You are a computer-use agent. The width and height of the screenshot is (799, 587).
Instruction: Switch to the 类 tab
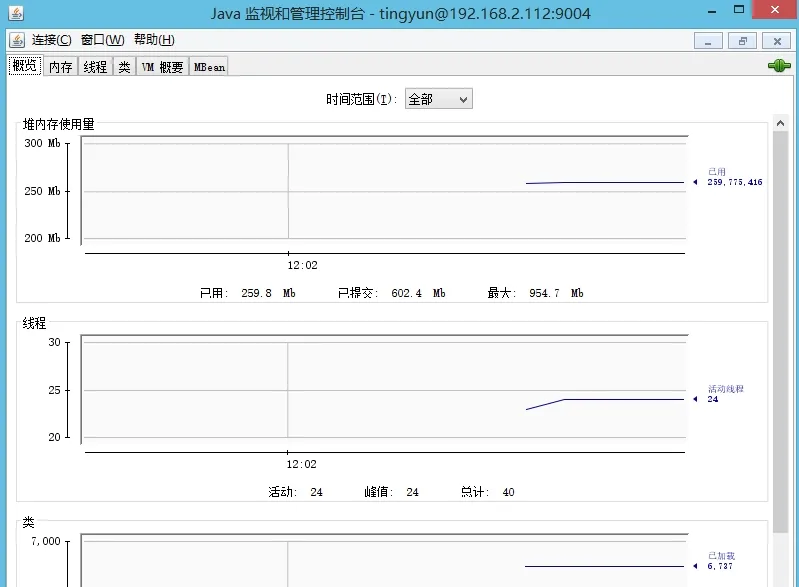click(x=124, y=67)
